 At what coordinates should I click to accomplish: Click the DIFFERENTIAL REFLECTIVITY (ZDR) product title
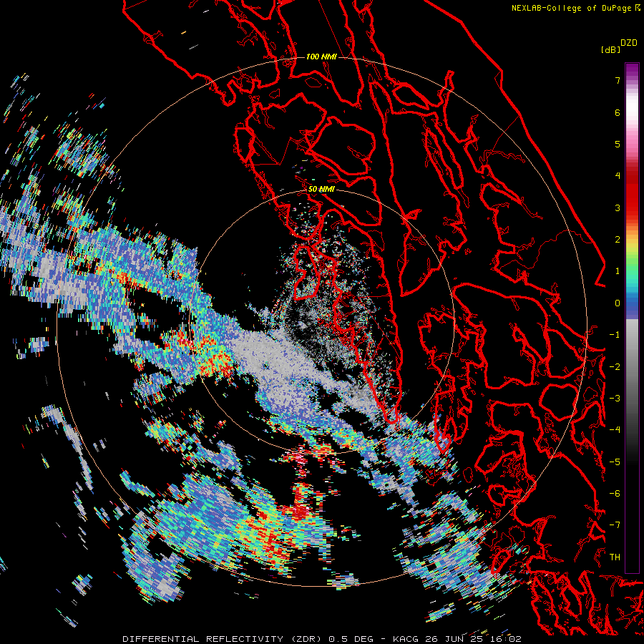(x=223, y=639)
